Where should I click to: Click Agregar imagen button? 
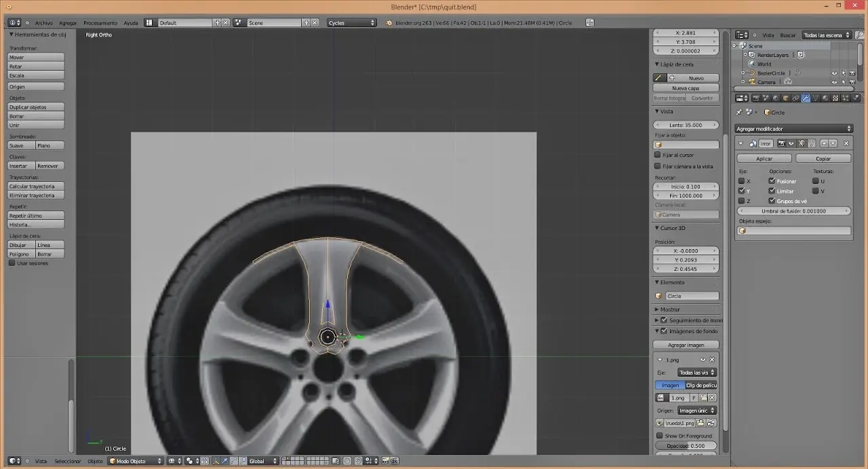686,345
